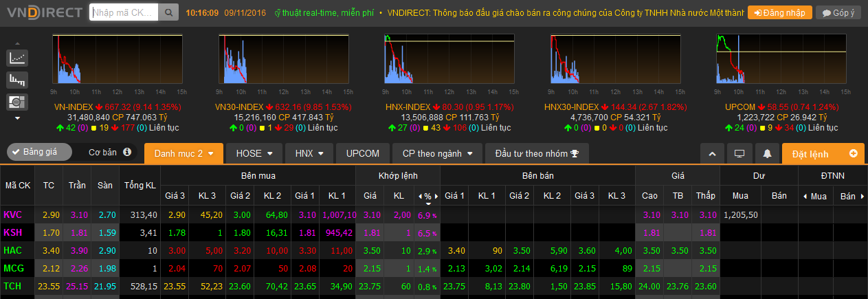Open the HNX dropdown
The image size is (868, 299).
pyautogui.click(x=309, y=153)
